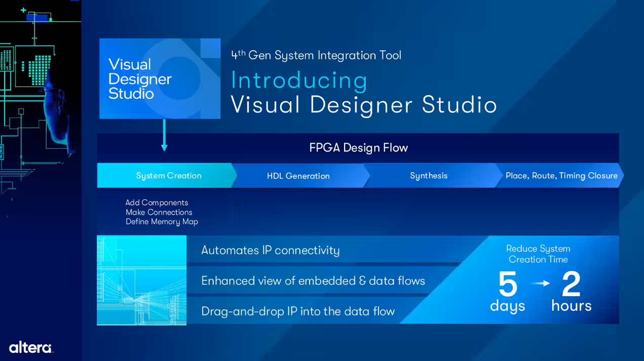Click the Make Connections text
The image size is (644, 361).
click(x=159, y=212)
